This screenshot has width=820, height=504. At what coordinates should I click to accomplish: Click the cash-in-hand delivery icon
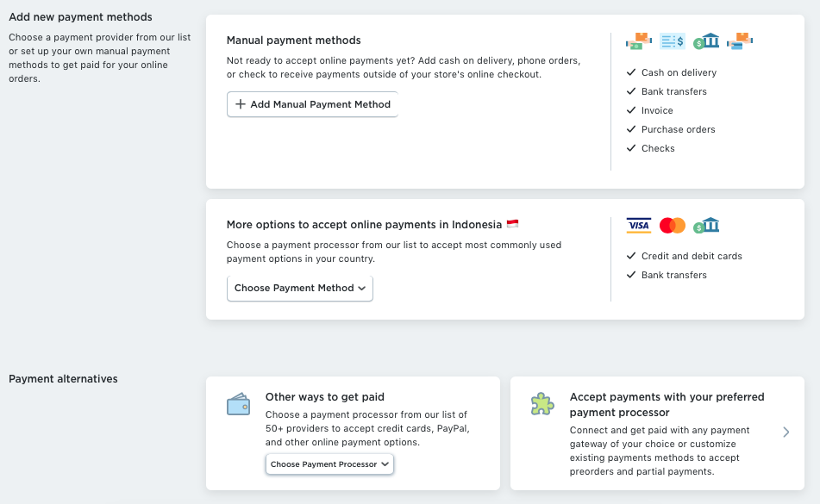click(x=639, y=40)
